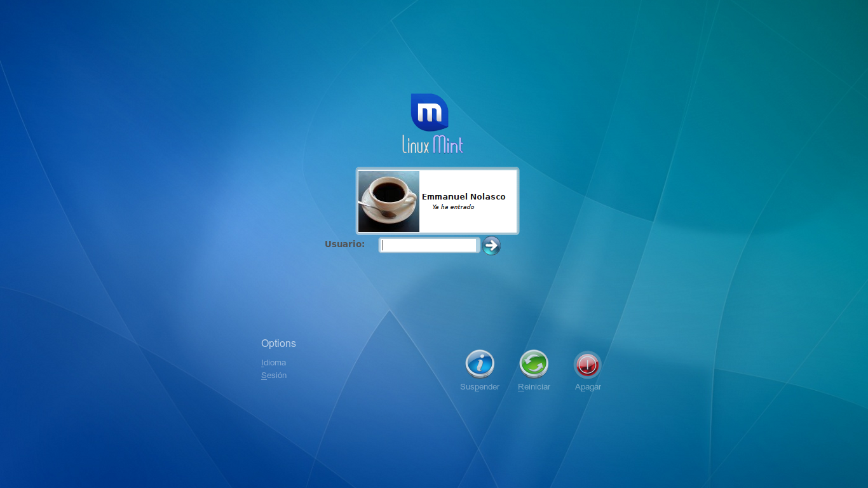Image resolution: width=868 pixels, height=488 pixels.
Task: Click the green Reiniciar restart icon
Action: click(534, 364)
